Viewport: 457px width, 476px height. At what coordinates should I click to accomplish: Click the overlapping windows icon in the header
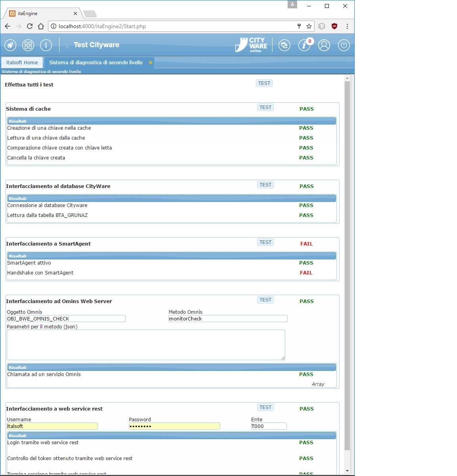pos(284,45)
